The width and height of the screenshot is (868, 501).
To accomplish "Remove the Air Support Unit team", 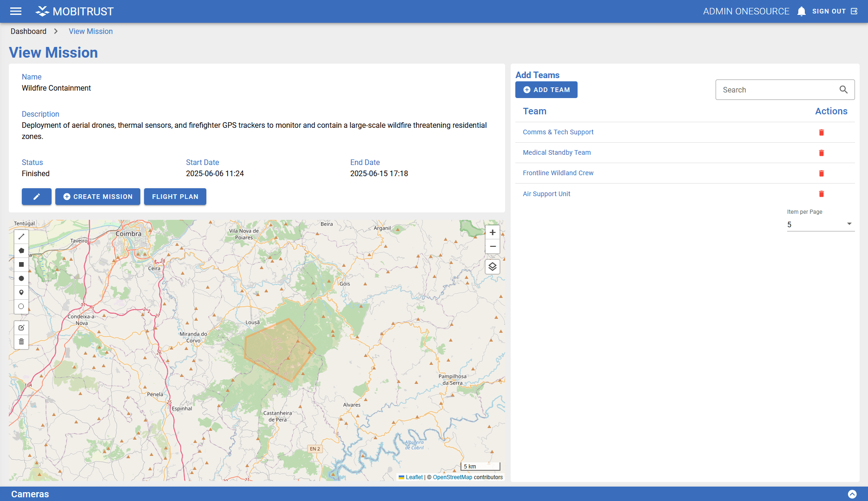I will point(821,194).
